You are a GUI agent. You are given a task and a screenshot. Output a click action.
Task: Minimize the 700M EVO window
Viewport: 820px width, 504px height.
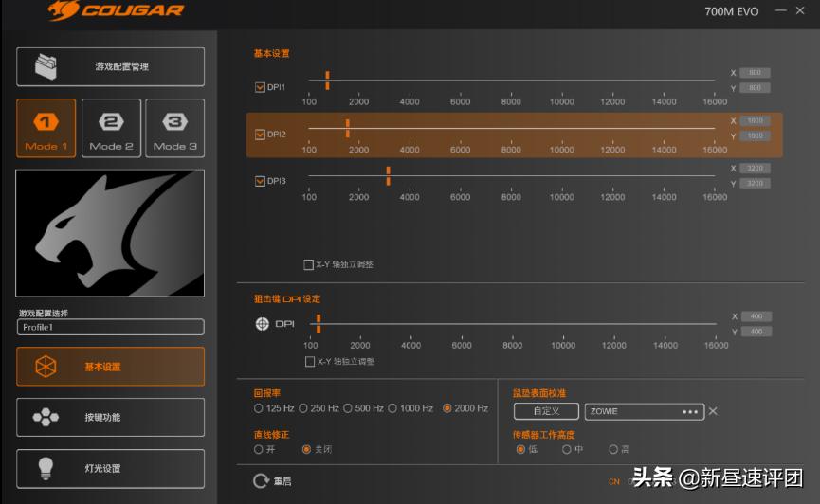point(781,10)
